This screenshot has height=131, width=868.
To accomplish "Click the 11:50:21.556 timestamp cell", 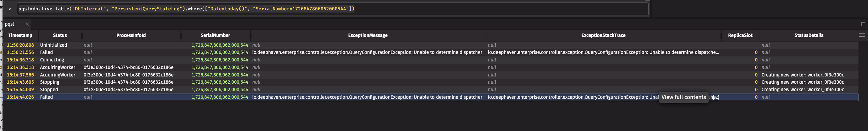I will point(20,53).
